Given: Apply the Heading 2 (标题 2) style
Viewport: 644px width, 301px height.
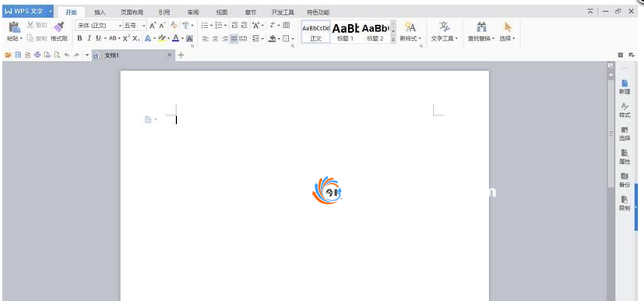Looking at the screenshot, I should tap(375, 32).
